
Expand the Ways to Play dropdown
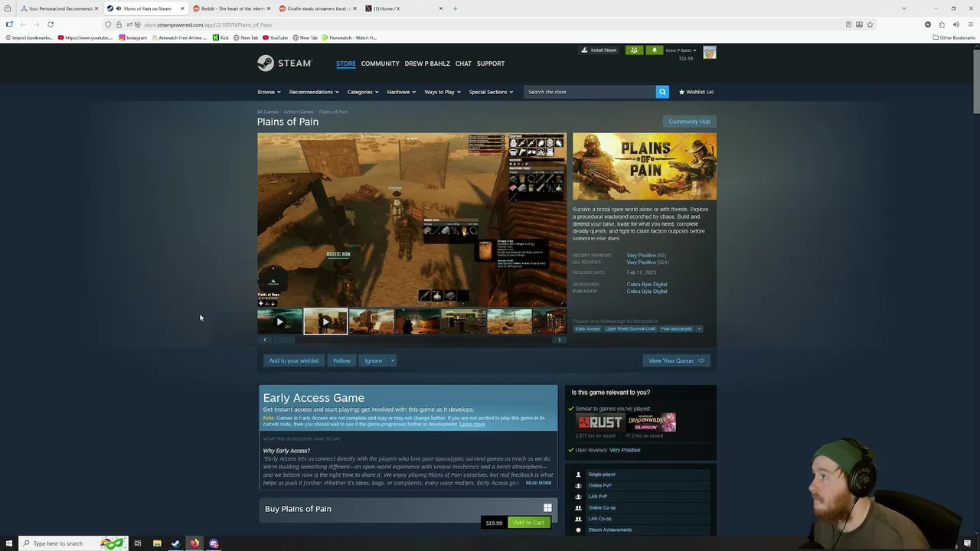point(443,92)
